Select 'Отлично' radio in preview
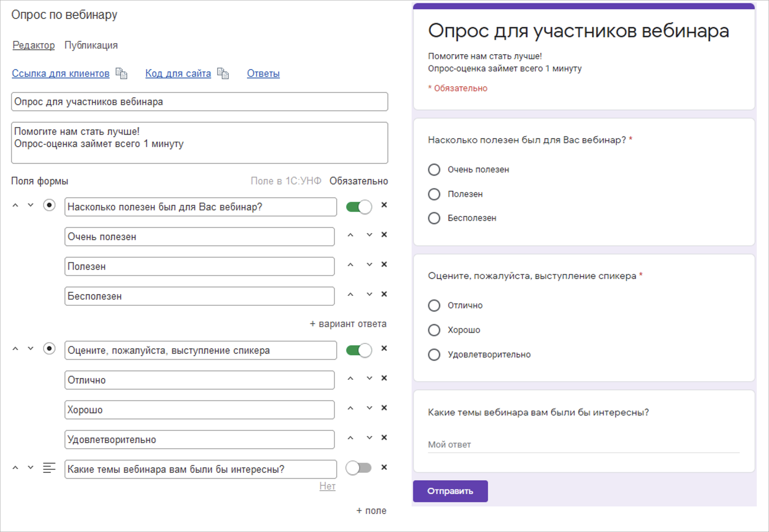The height and width of the screenshot is (532, 769). click(x=434, y=305)
